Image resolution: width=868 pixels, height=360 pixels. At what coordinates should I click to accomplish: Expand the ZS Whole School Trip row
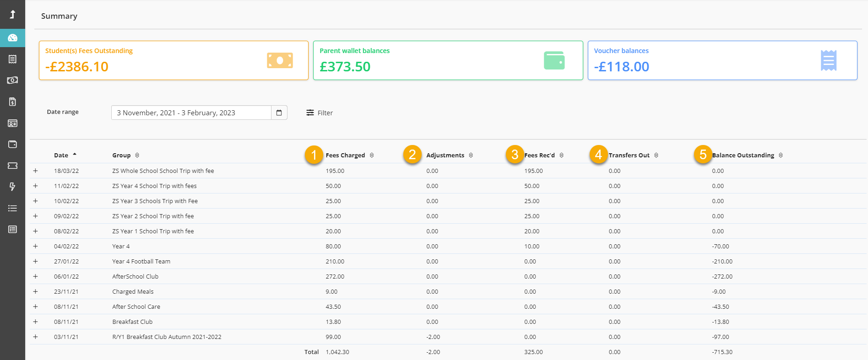35,171
